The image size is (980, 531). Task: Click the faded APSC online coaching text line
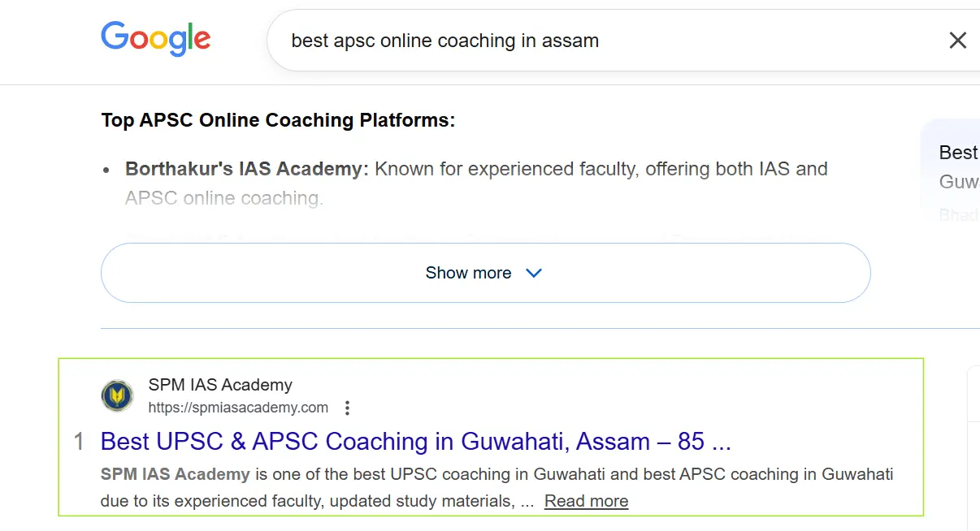(x=223, y=198)
